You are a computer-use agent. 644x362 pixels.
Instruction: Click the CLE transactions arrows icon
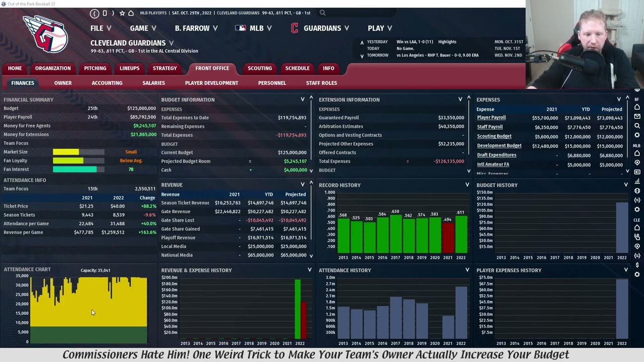pyautogui.click(x=637, y=255)
